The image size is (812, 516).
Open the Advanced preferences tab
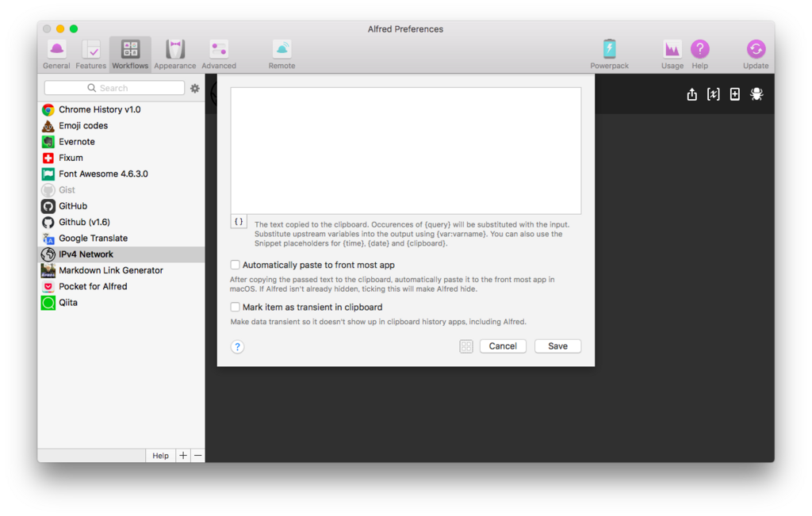coord(219,55)
